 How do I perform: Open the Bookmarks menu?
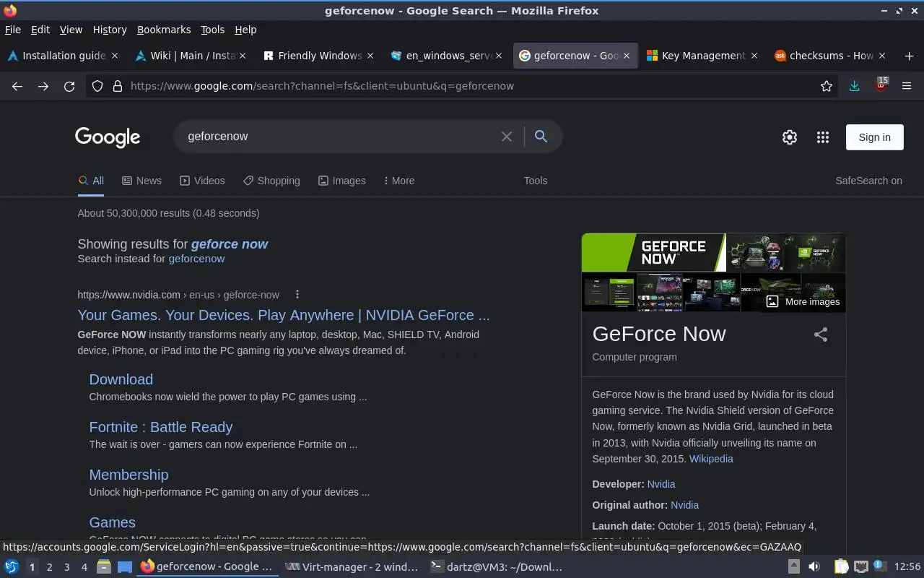pos(164,30)
